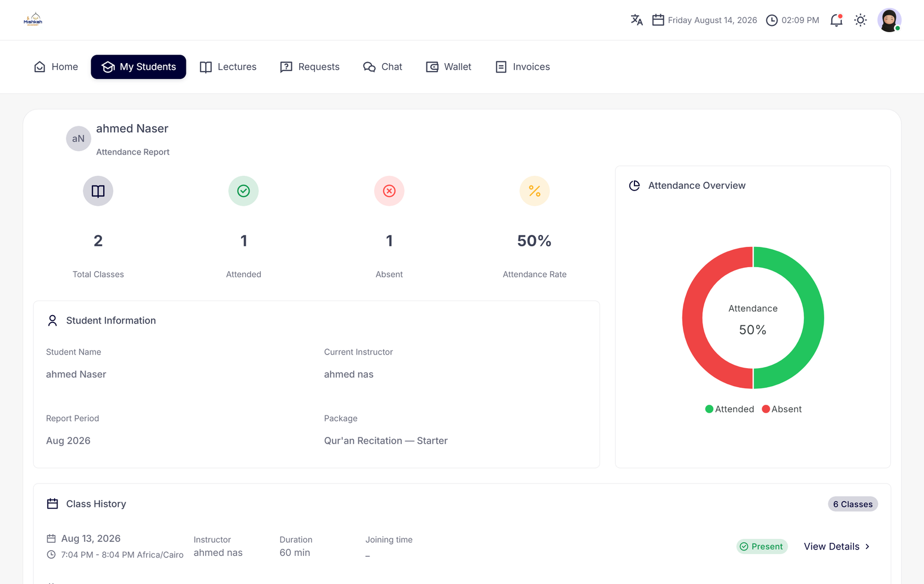
Task: Open the user profile avatar
Action: (x=889, y=20)
